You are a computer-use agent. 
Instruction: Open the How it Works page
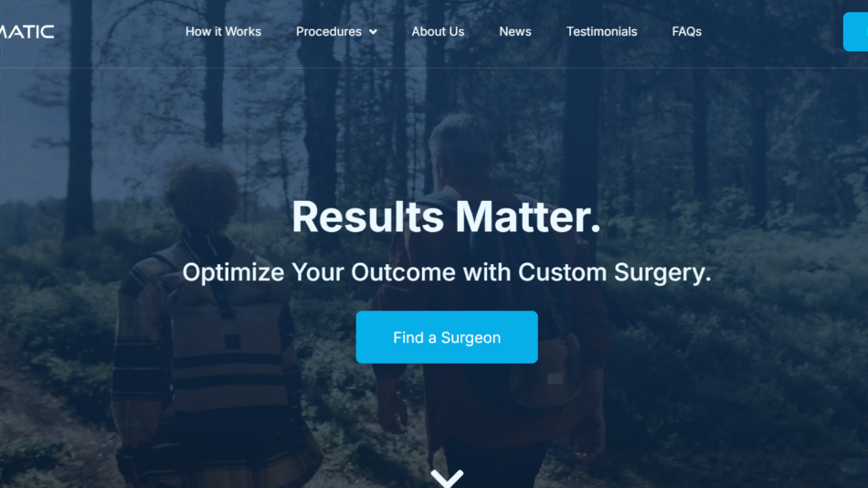(223, 32)
